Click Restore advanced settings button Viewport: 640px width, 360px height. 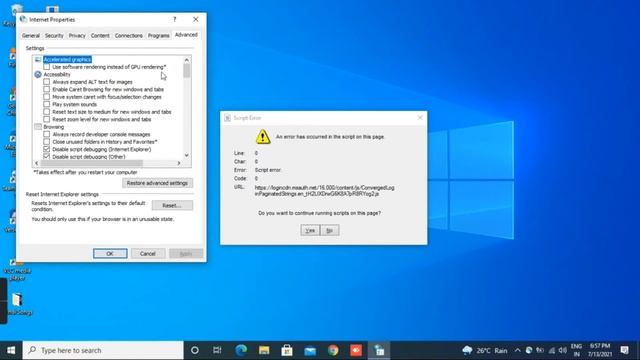click(157, 183)
